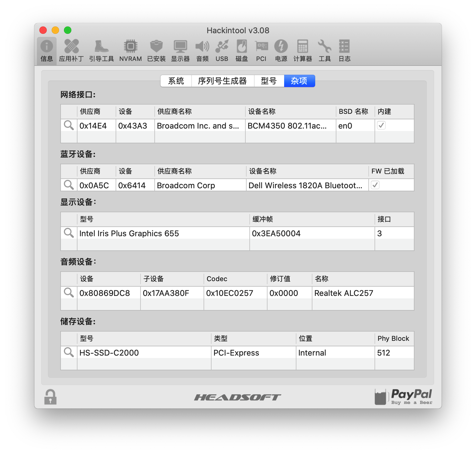Screen dimensions: 476x454
Task: Select the BCM4350 802.11ac device name cell
Action: [x=291, y=125]
